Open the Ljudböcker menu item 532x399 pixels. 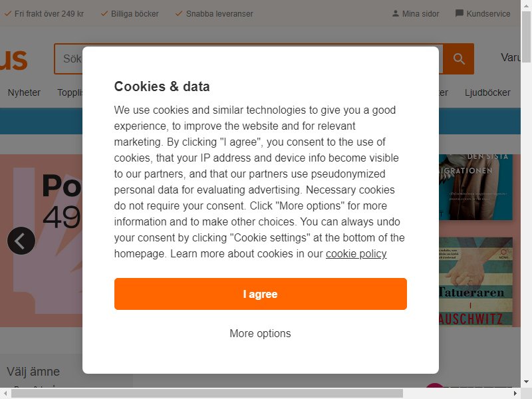pos(487,92)
